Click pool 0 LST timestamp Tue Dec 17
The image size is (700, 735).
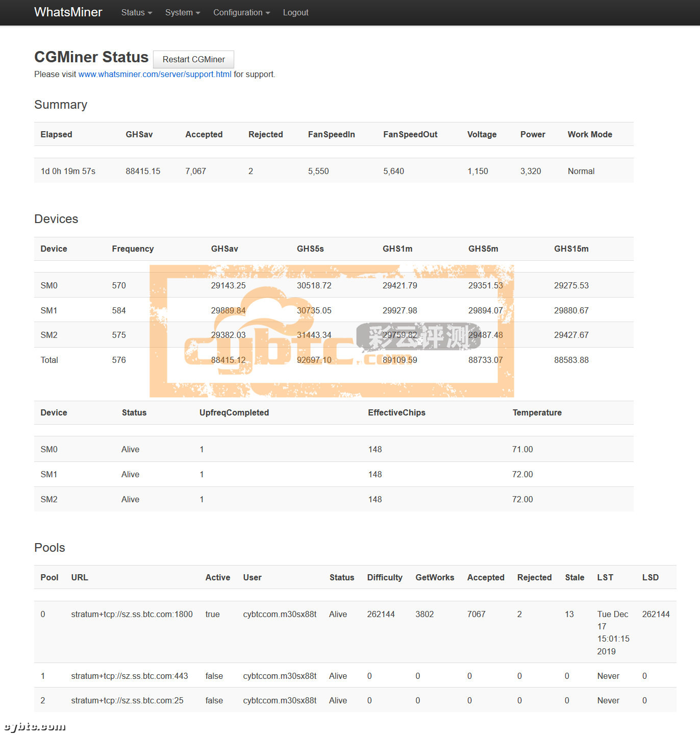click(x=613, y=632)
